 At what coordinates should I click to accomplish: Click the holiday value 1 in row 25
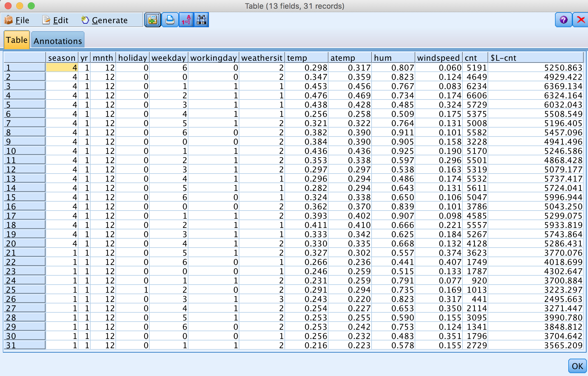pos(146,290)
